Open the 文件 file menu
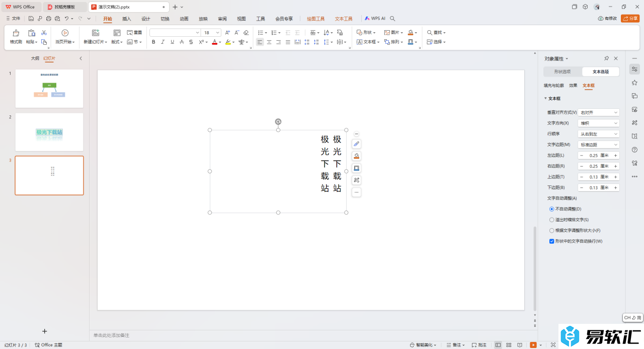Screen dimensions: 644x349 click(13, 19)
